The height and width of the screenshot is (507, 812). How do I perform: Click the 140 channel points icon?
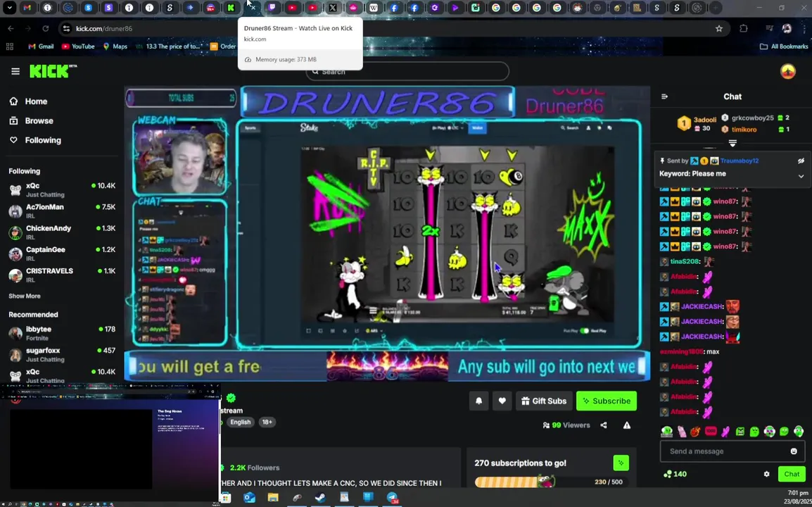[x=668, y=474]
